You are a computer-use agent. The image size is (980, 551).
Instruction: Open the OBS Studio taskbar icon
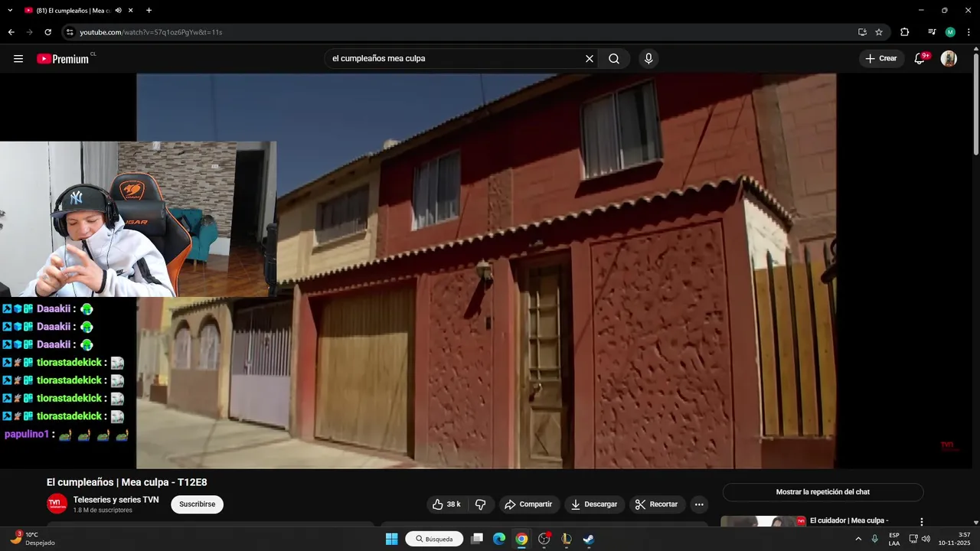pos(544,539)
